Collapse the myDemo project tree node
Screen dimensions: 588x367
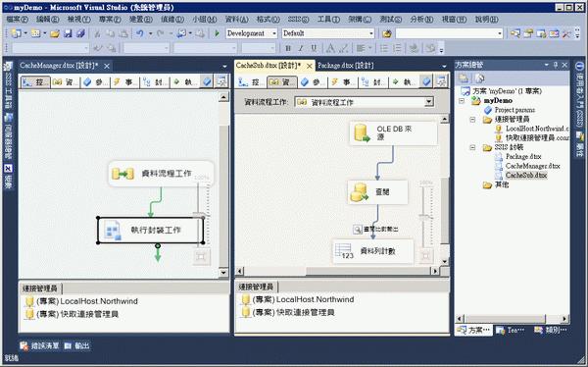[462, 101]
